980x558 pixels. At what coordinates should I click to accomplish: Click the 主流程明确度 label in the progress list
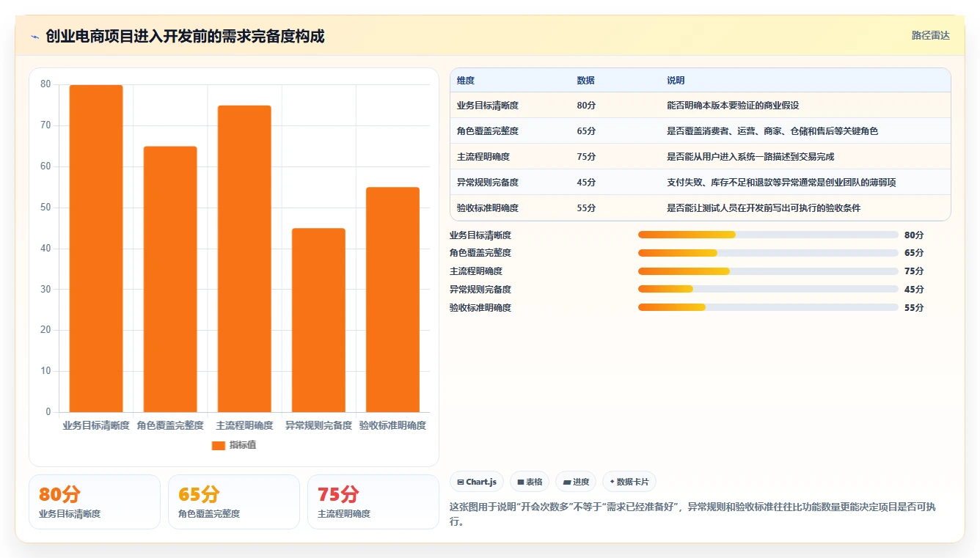(476, 271)
